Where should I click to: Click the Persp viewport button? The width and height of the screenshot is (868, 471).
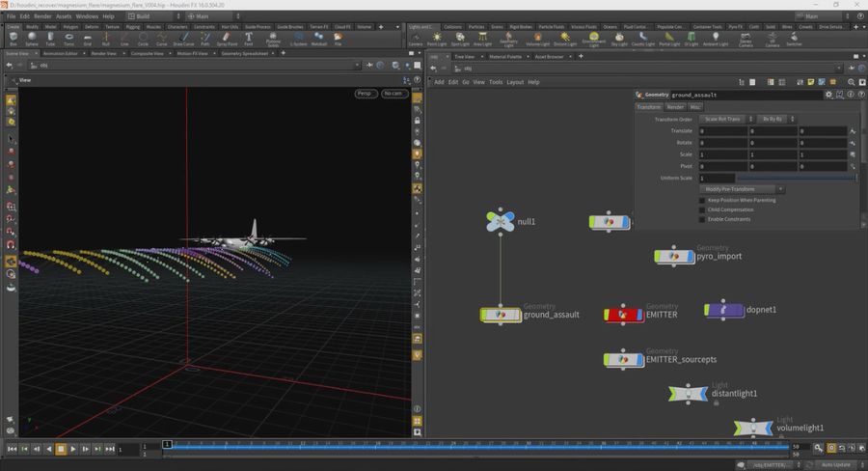[x=365, y=94]
